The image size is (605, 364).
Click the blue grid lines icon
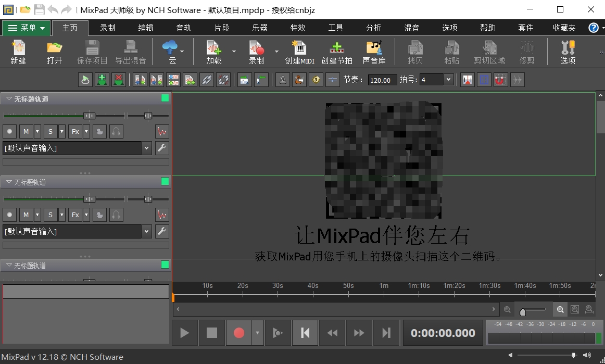(484, 80)
